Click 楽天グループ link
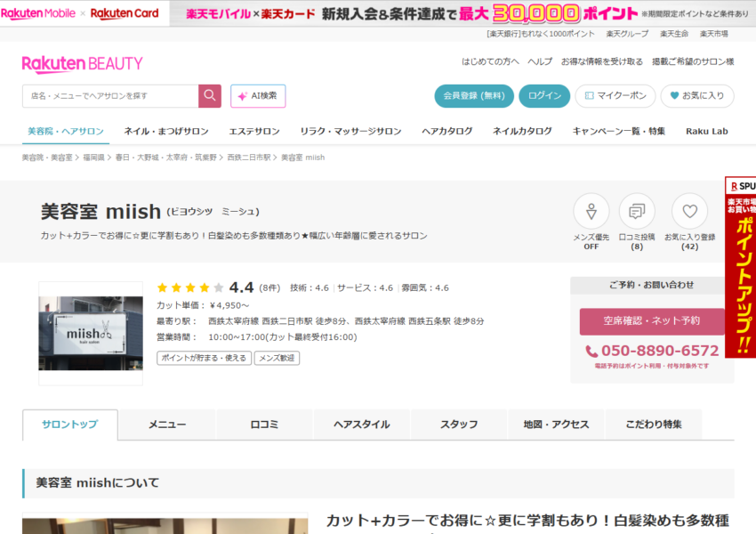Screen dimensions: 756x534 627,34
